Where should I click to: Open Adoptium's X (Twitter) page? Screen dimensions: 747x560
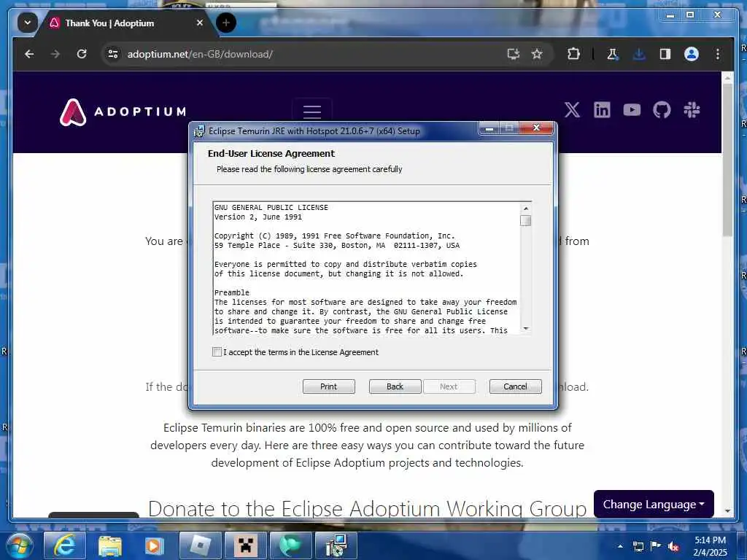[x=572, y=110]
